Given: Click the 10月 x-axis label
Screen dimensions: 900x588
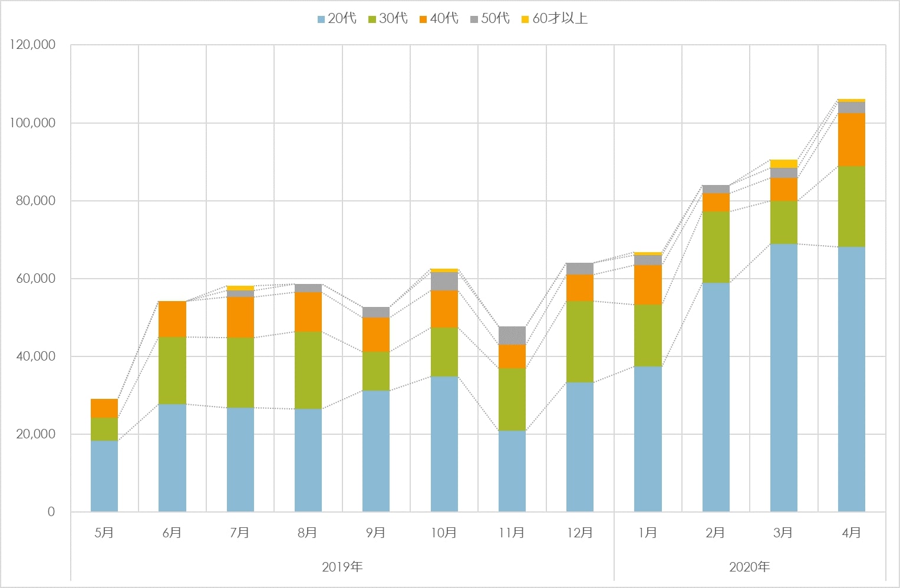Looking at the screenshot, I should [444, 533].
